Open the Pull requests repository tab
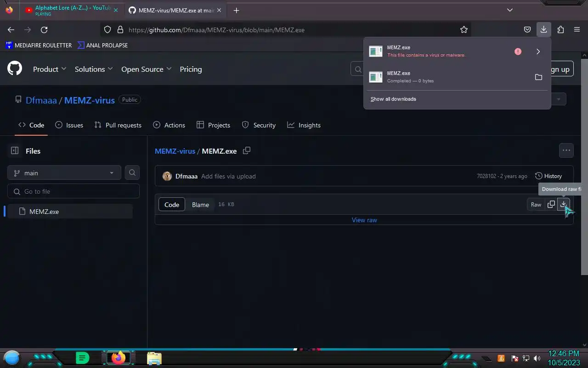 pyautogui.click(x=118, y=125)
